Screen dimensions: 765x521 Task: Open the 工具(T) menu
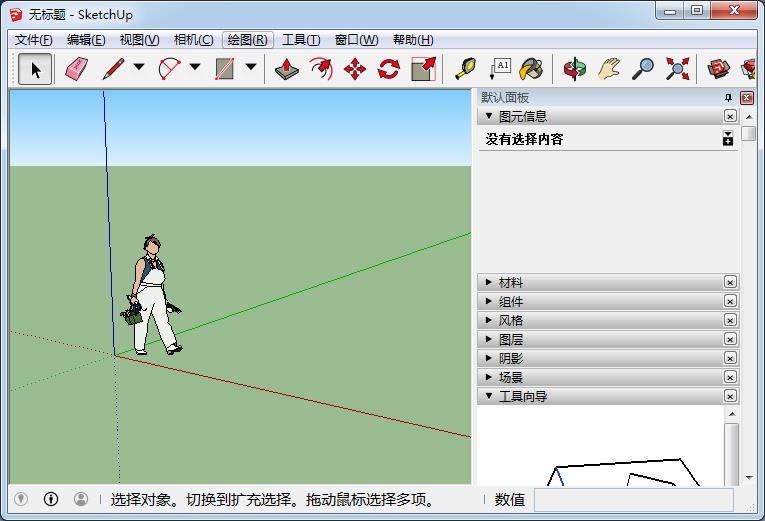pos(301,40)
